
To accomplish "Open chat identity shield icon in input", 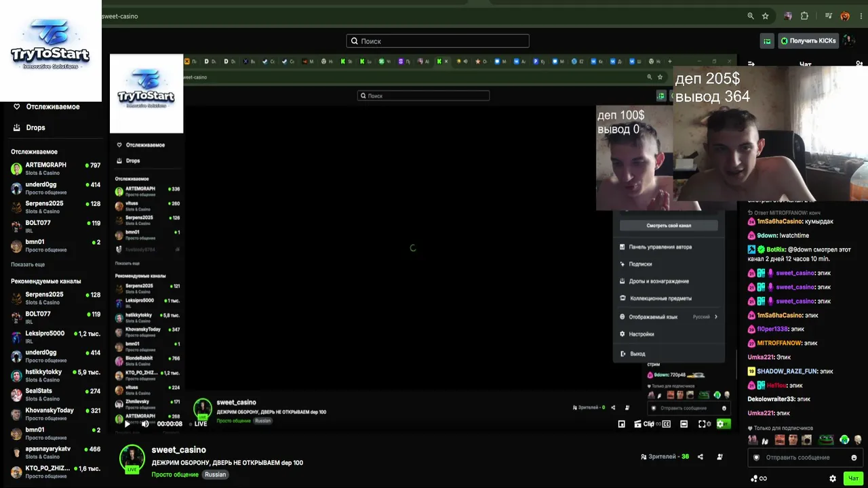I will pyautogui.click(x=757, y=457).
